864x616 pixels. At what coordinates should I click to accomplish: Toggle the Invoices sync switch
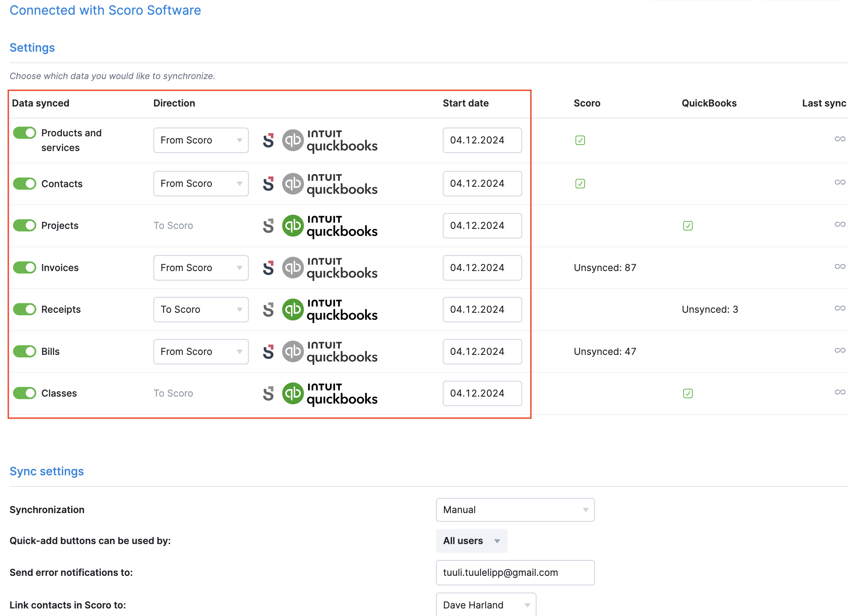[25, 267]
